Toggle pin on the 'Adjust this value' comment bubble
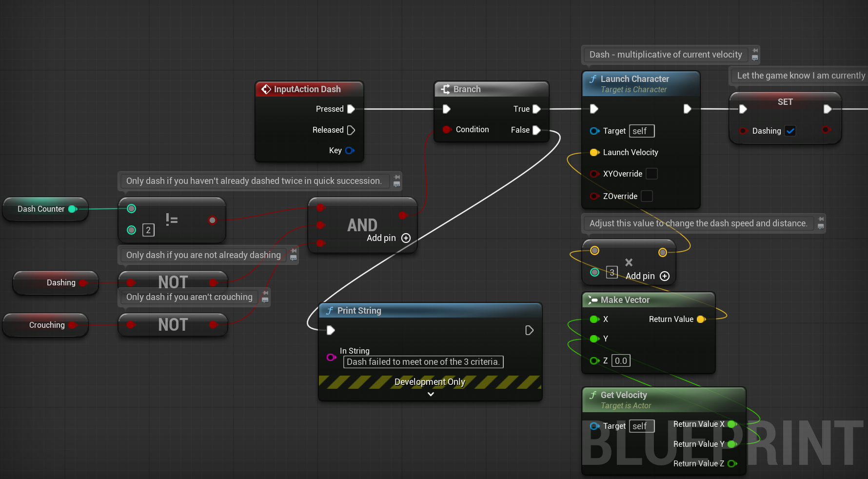Image resolution: width=868 pixels, height=479 pixels. point(821,219)
